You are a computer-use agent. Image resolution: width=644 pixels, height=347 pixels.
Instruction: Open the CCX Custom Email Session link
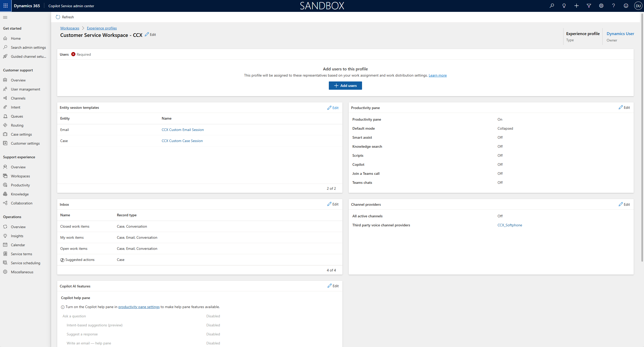click(x=183, y=130)
